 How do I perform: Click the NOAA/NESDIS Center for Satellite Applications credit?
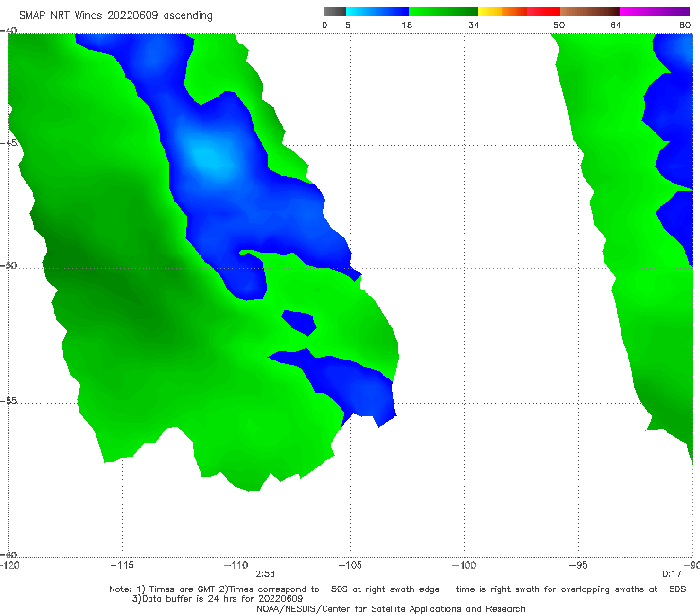point(391,608)
